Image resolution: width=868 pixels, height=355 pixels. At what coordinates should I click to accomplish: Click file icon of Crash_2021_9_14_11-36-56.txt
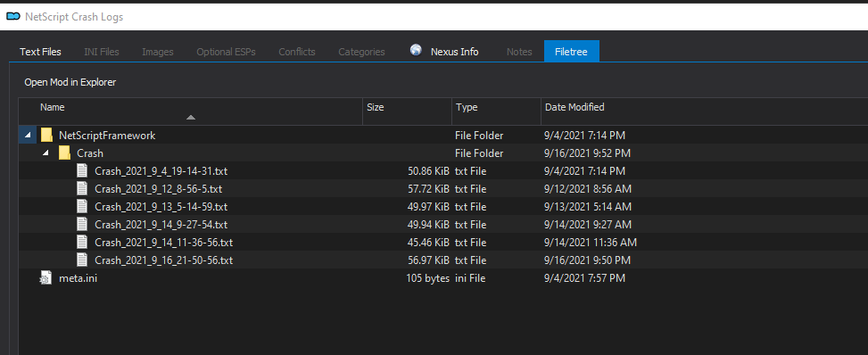click(82, 242)
